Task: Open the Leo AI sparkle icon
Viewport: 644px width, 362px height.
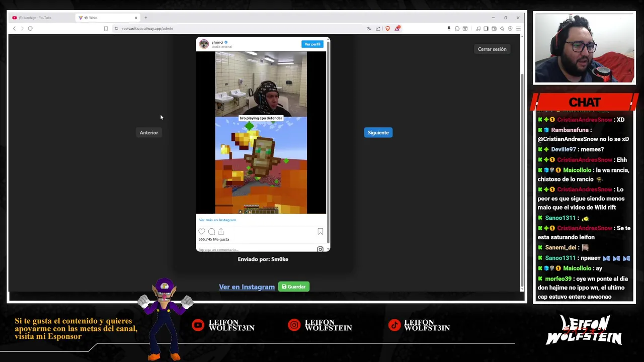Action: (x=502, y=29)
